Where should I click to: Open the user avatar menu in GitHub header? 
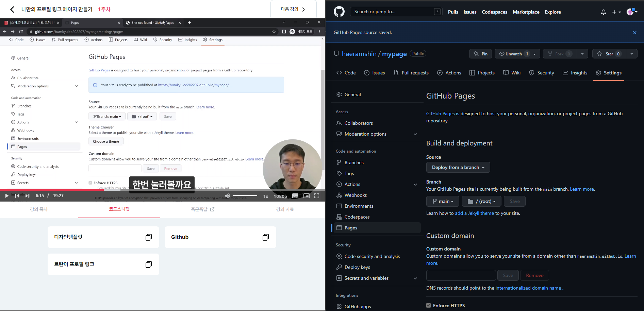pos(632,12)
